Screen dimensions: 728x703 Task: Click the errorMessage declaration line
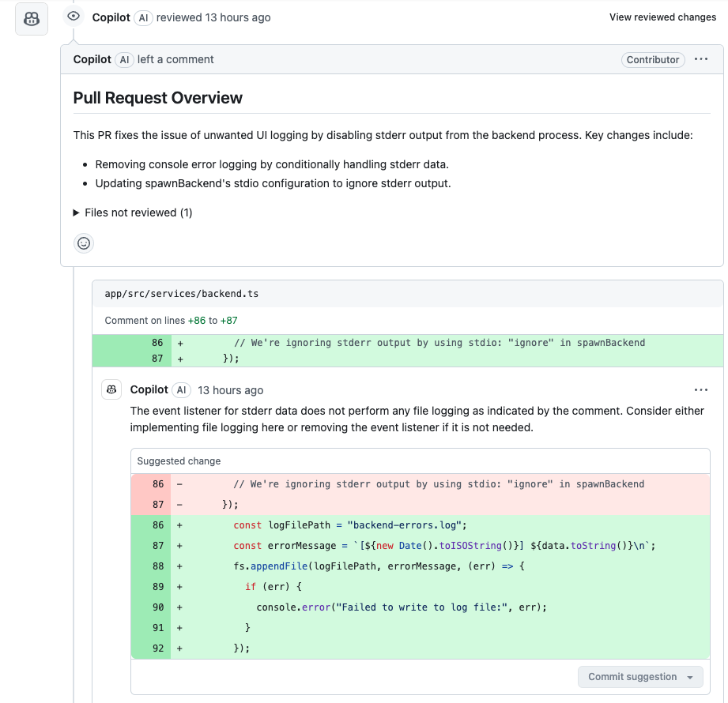point(421,546)
